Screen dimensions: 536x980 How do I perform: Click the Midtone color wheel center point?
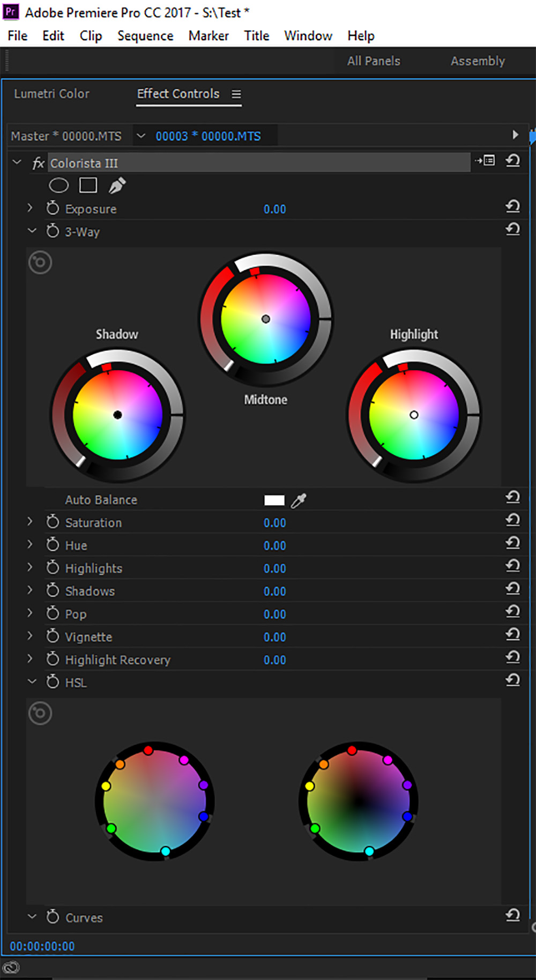point(265,319)
